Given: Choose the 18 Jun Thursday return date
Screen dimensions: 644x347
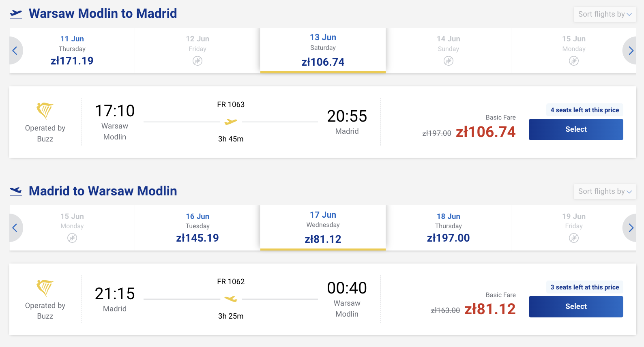Looking at the screenshot, I should coord(448,228).
